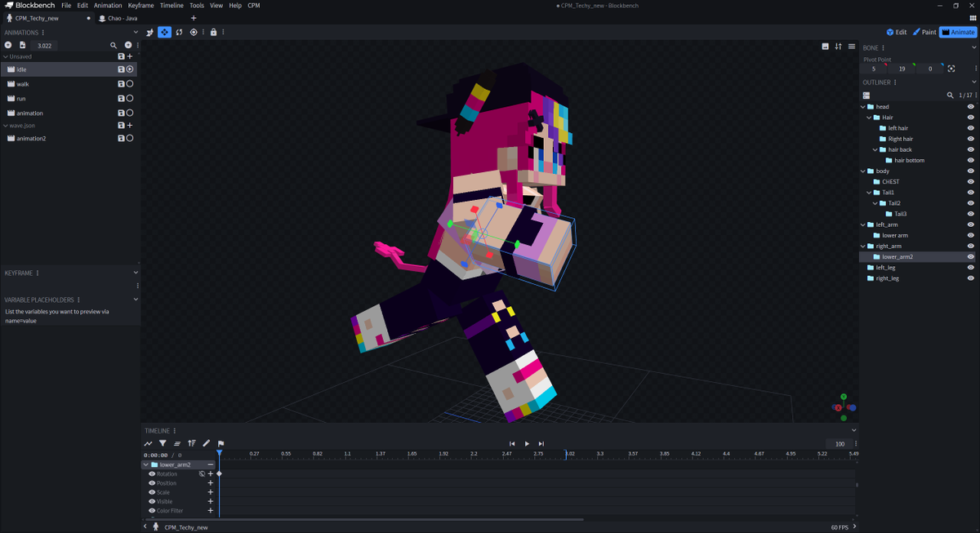Screen dimensions: 980x533
Task: Click the timeline flag marker icon
Action: tap(220, 443)
